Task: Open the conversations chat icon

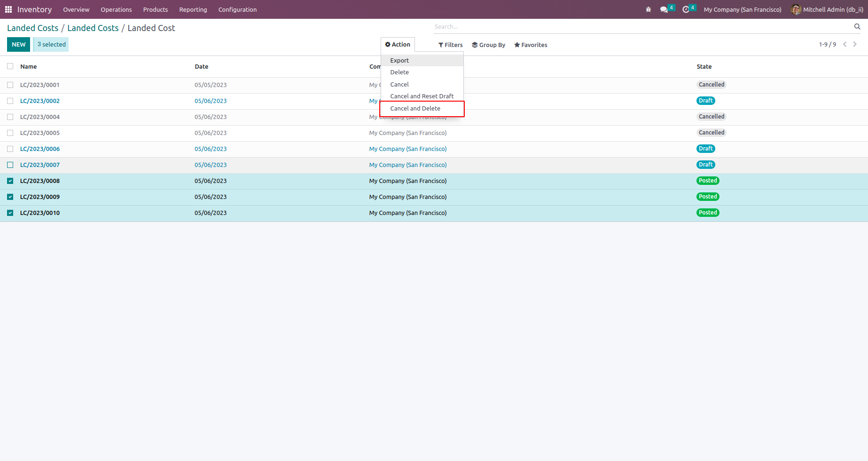Action: [664, 9]
